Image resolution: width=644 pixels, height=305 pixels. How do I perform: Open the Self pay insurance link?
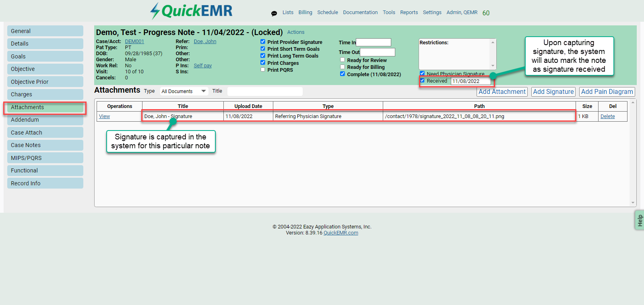tap(202, 66)
